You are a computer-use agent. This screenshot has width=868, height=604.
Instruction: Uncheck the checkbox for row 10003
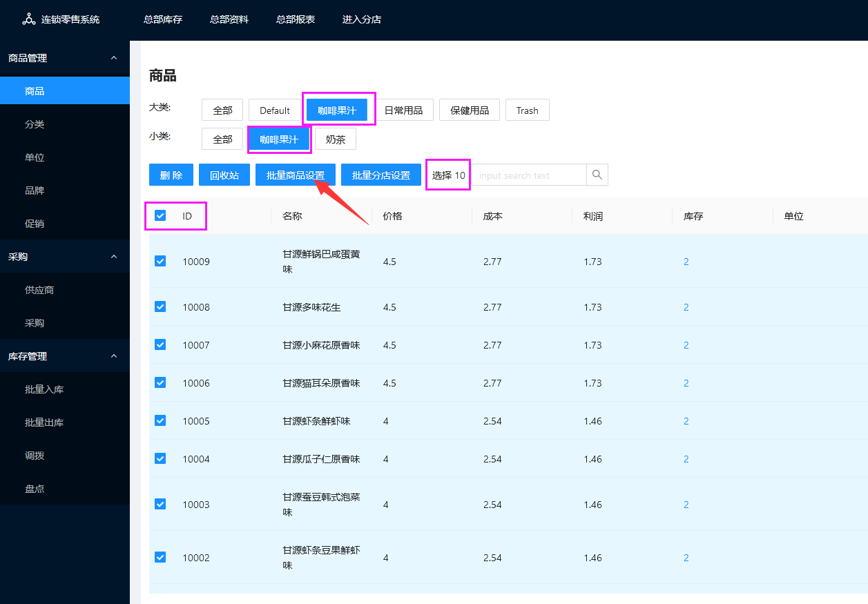[160, 504]
